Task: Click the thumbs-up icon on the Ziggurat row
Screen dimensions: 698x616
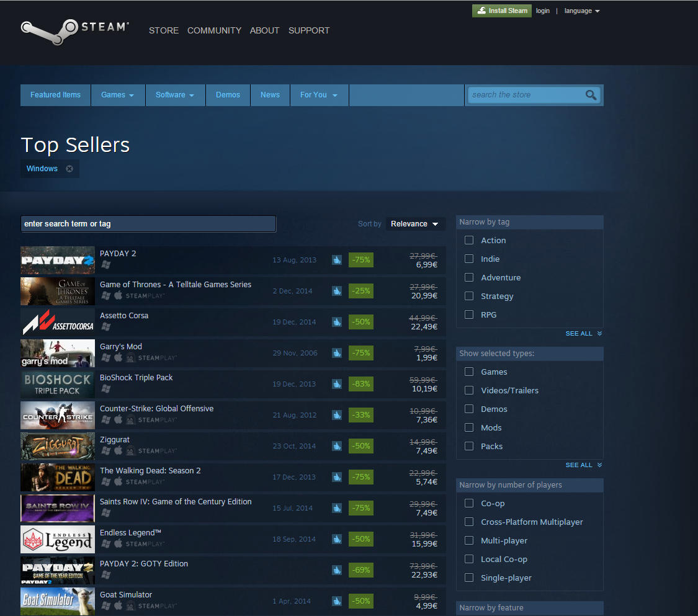Action: (x=337, y=446)
